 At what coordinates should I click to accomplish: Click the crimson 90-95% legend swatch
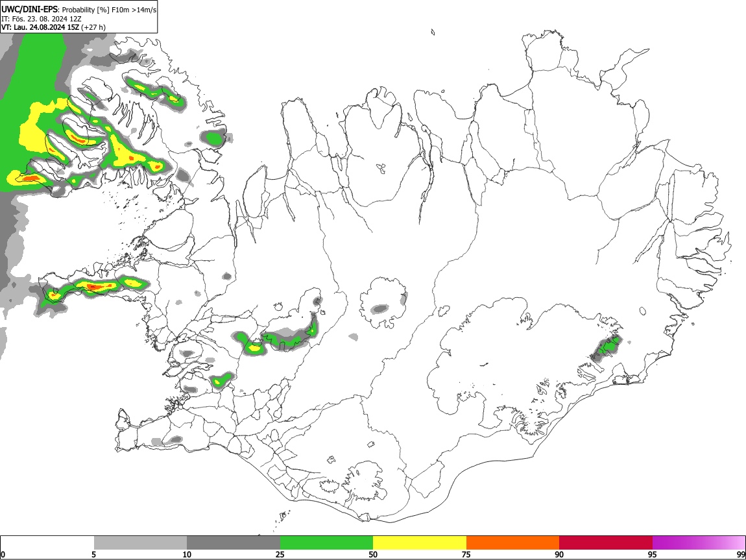point(606,543)
